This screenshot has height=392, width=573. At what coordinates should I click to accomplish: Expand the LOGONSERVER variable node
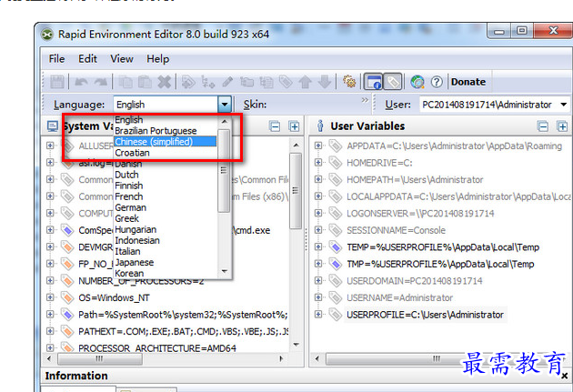click(318, 213)
